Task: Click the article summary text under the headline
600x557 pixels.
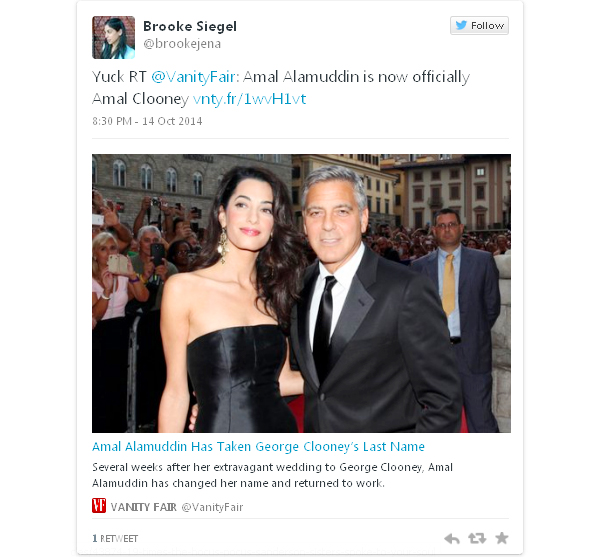Action: [x=272, y=475]
